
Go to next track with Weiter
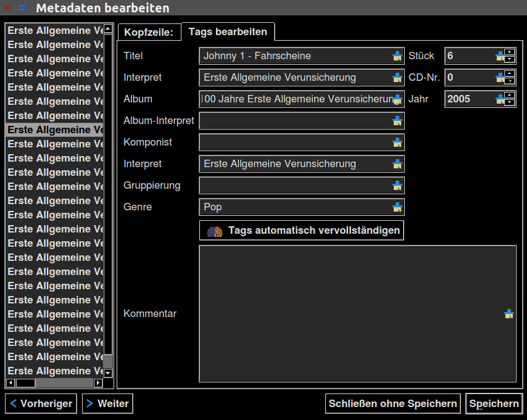coord(107,404)
